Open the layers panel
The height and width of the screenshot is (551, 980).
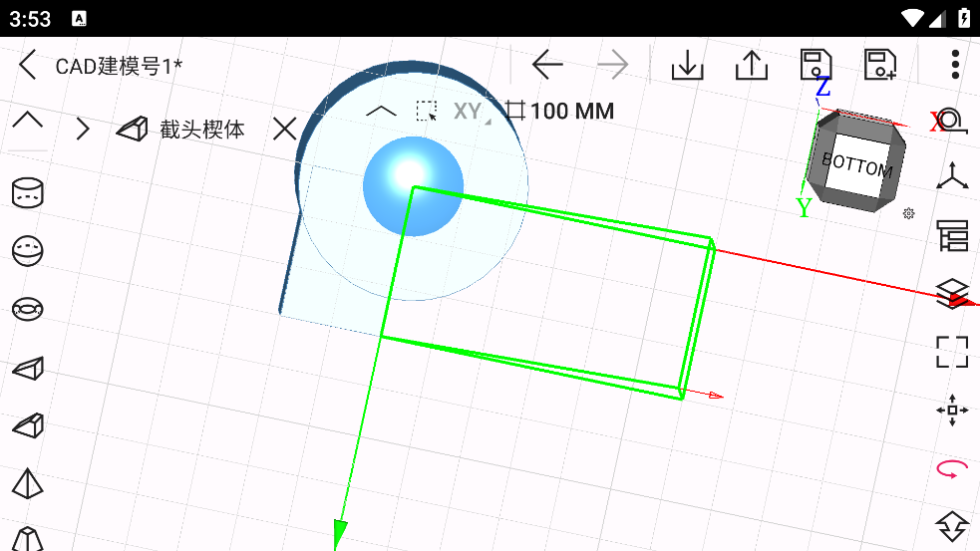pyautogui.click(x=952, y=292)
